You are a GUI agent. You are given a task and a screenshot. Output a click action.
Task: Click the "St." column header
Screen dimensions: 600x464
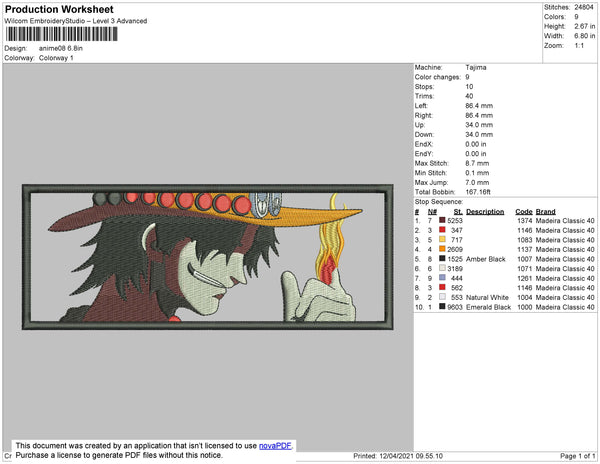point(458,212)
